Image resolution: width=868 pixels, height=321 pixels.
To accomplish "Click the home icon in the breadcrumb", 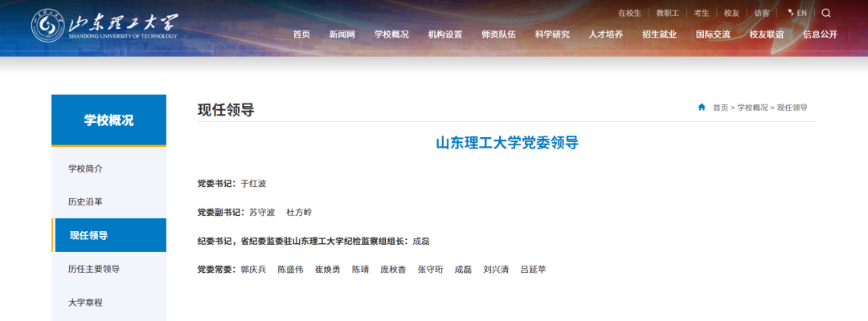I will pos(702,108).
